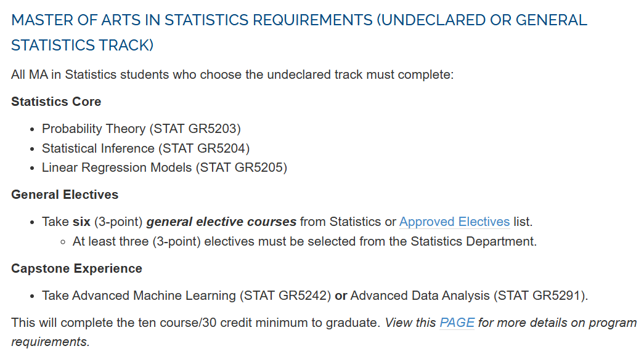
Task: Click the Capstone Experience subheading
Action: pyautogui.click(x=76, y=268)
